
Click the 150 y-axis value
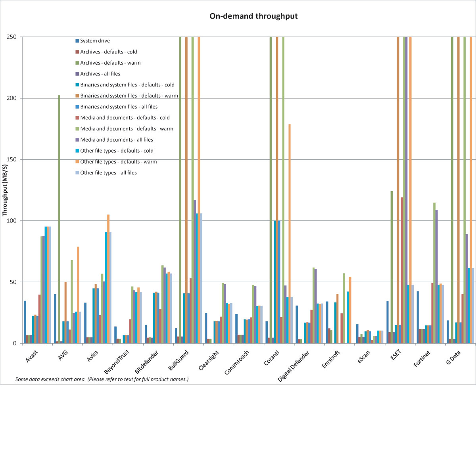(12, 159)
